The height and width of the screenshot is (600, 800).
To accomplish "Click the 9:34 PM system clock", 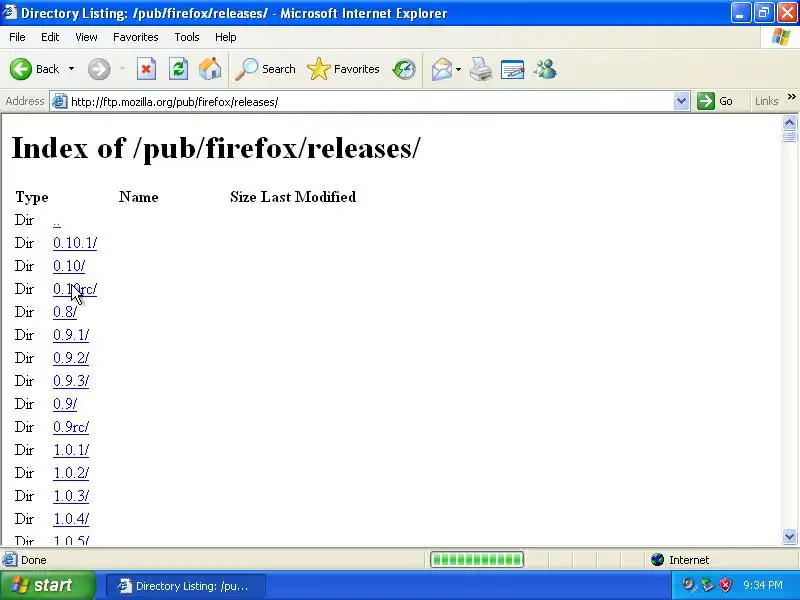I will pos(763,585).
